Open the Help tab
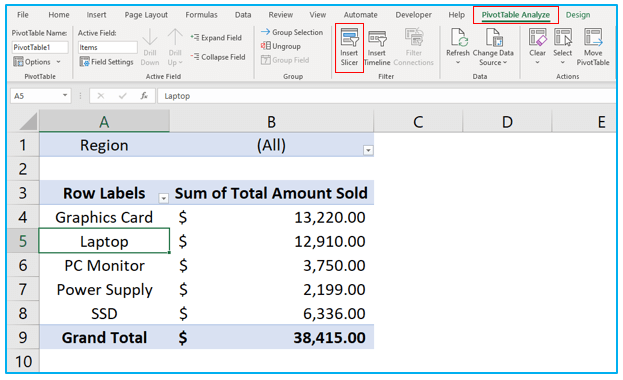 [457, 15]
